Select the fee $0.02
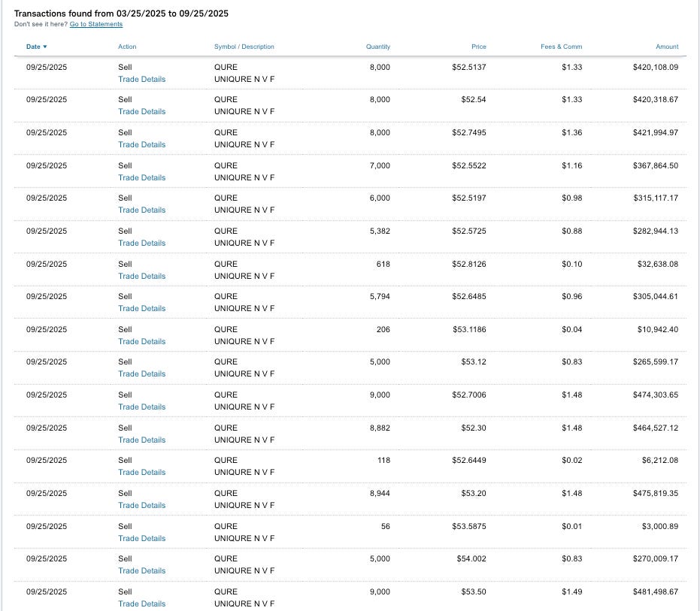The width and height of the screenshot is (700, 611). [x=572, y=460]
